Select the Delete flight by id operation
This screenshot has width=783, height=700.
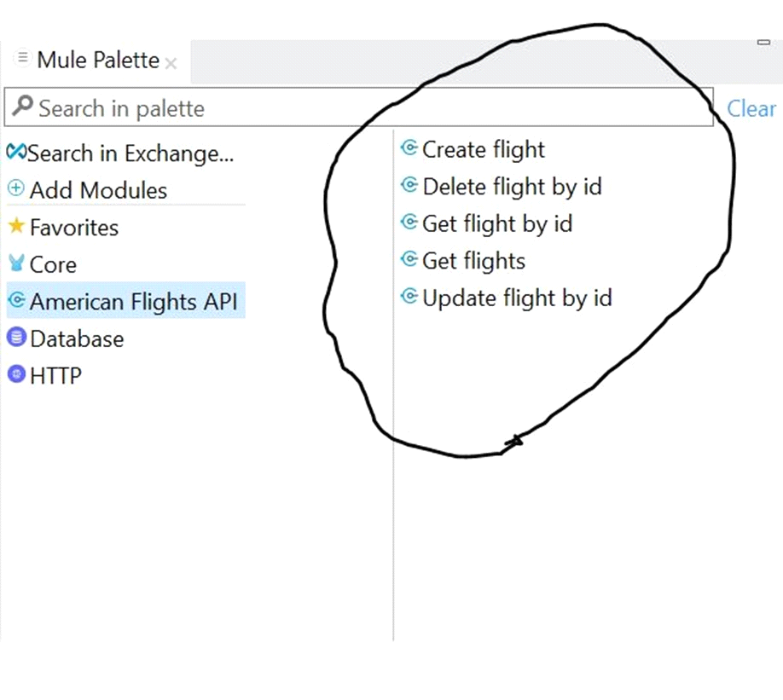point(502,186)
